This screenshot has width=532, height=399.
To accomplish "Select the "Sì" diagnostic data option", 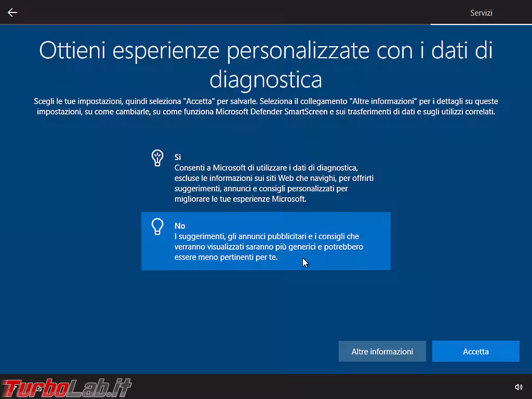I will click(266, 178).
